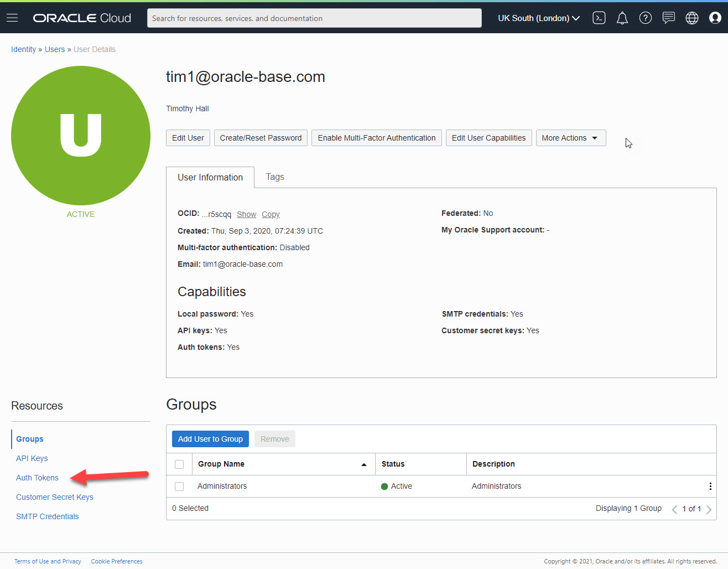Select Groups in Resources list
The image size is (728, 569).
pos(30,439)
